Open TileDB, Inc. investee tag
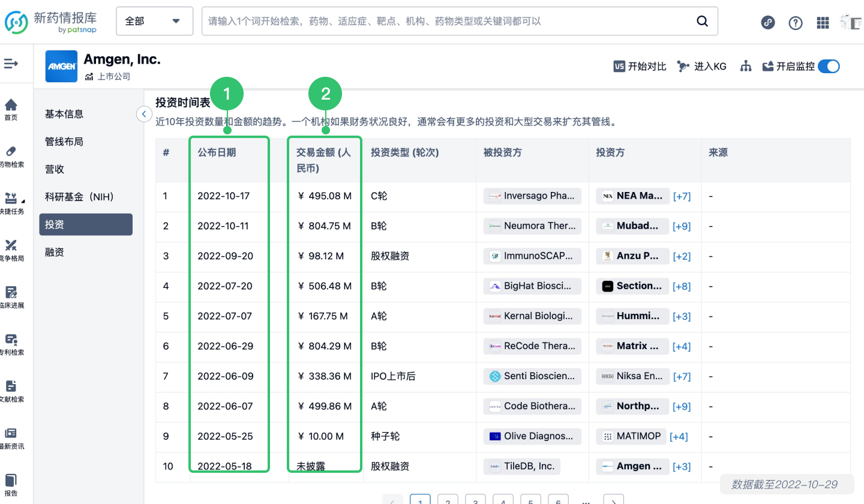Screen dimensions: 864x504 (x=522, y=466)
